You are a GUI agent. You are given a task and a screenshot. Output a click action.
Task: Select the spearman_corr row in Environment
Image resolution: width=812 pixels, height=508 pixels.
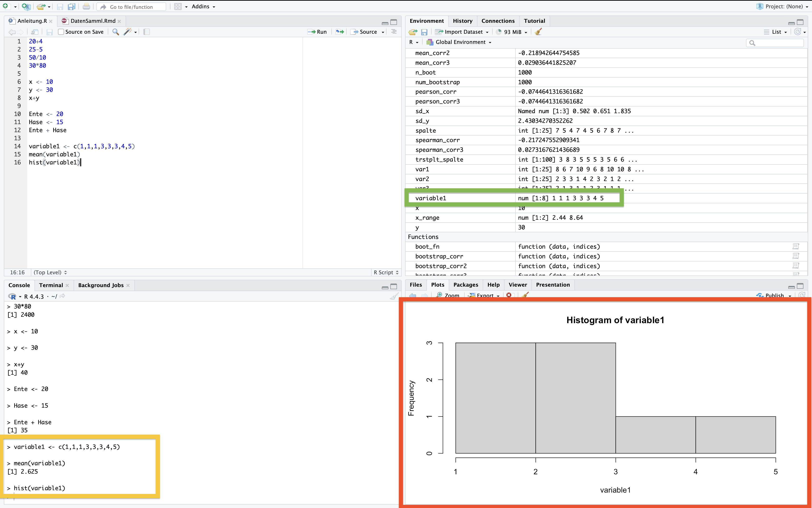coord(606,140)
